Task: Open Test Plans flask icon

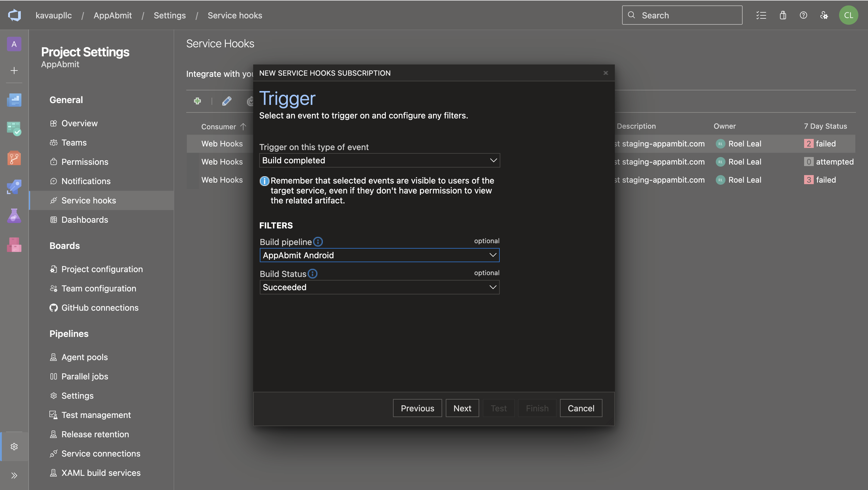Action: point(14,216)
